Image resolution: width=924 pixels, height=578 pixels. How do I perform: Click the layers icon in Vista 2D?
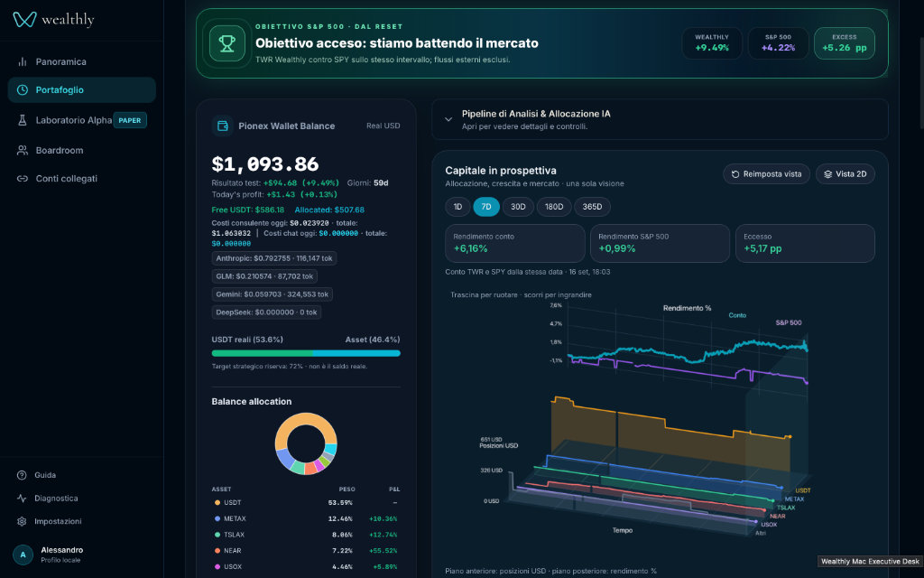tap(827, 174)
